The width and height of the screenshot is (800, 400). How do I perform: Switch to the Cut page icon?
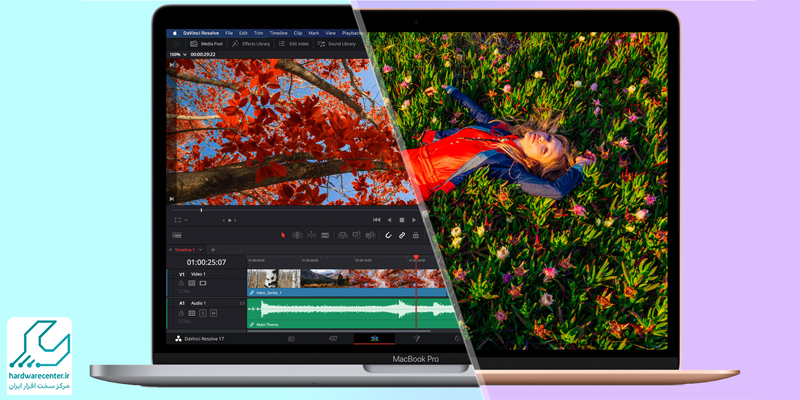(x=333, y=339)
